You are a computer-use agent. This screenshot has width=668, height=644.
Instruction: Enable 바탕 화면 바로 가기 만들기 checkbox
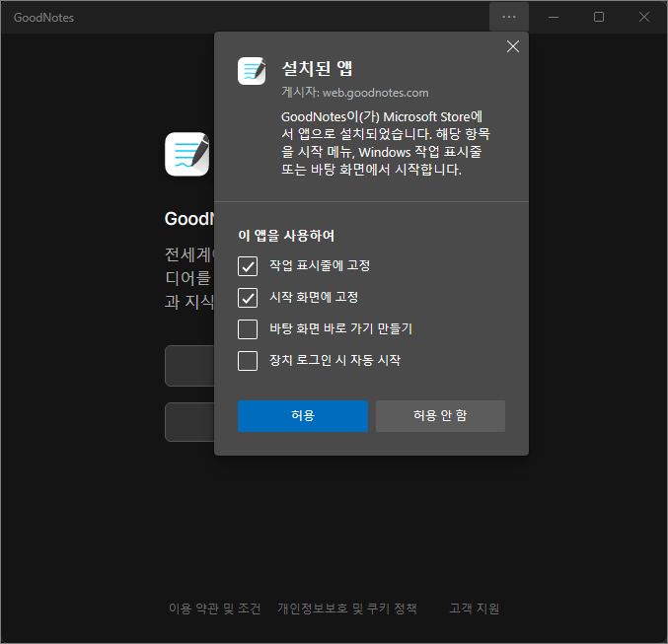[x=248, y=329]
